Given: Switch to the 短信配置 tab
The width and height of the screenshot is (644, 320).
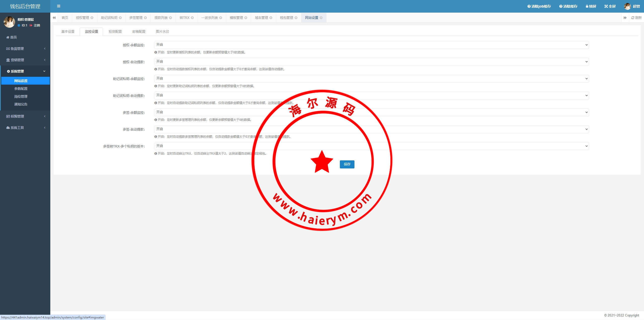Looking at the screenshot, I should 115,31.
